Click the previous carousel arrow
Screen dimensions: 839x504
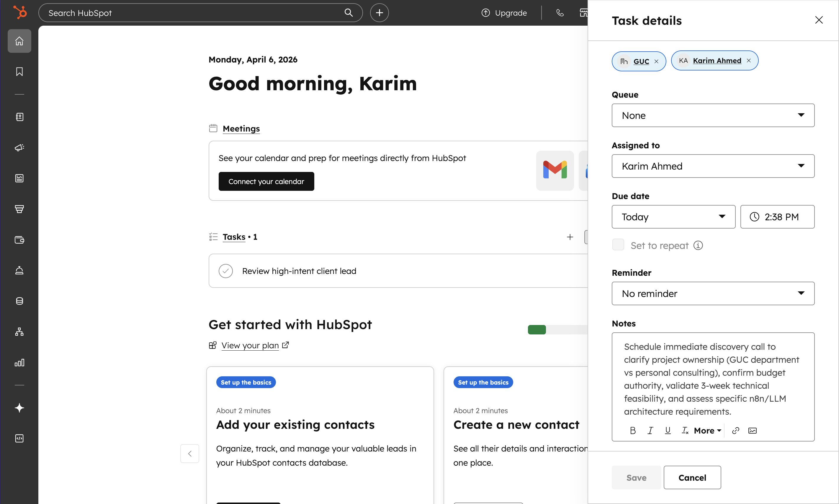pos(190,453)
